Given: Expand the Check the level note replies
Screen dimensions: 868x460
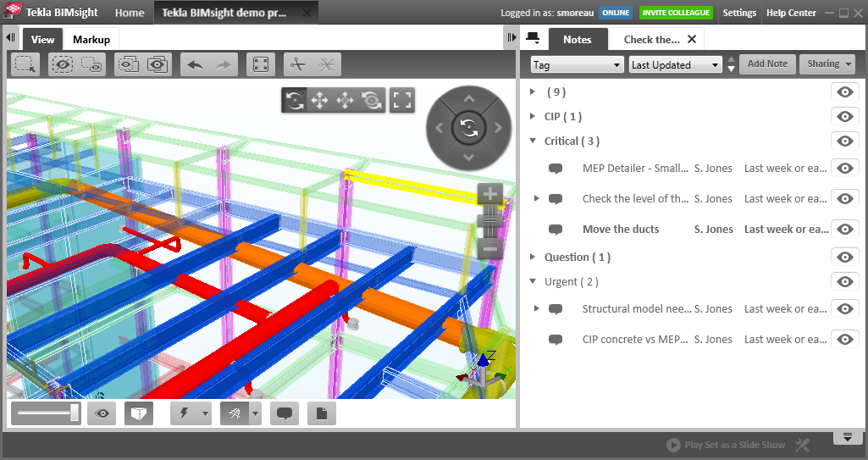Looking at the screenshot, I should coord(536,198).
